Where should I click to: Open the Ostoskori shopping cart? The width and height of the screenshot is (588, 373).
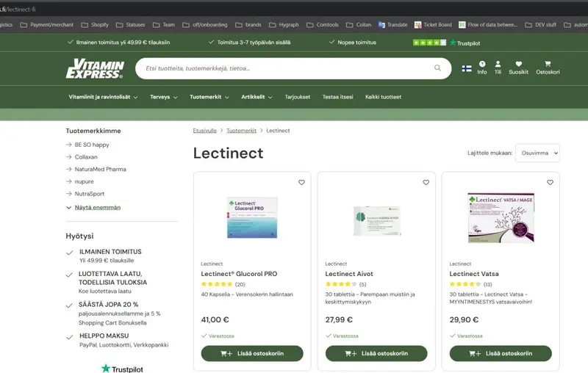548,68
